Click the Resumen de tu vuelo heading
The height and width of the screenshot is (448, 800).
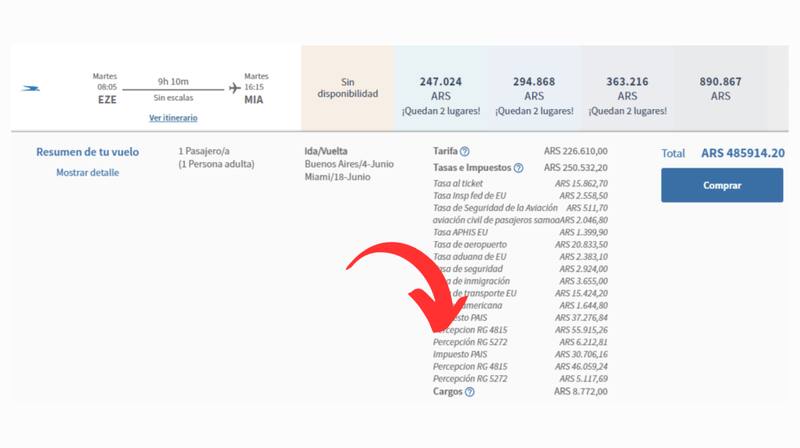click(x=87, y=152)
